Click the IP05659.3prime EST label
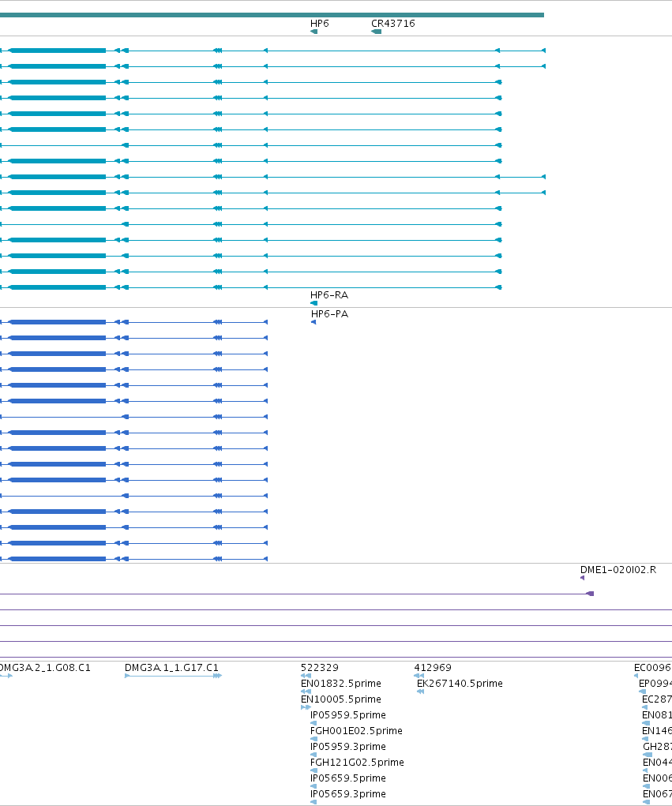Viewport: 672px width, 806px height. coord(348,793)
